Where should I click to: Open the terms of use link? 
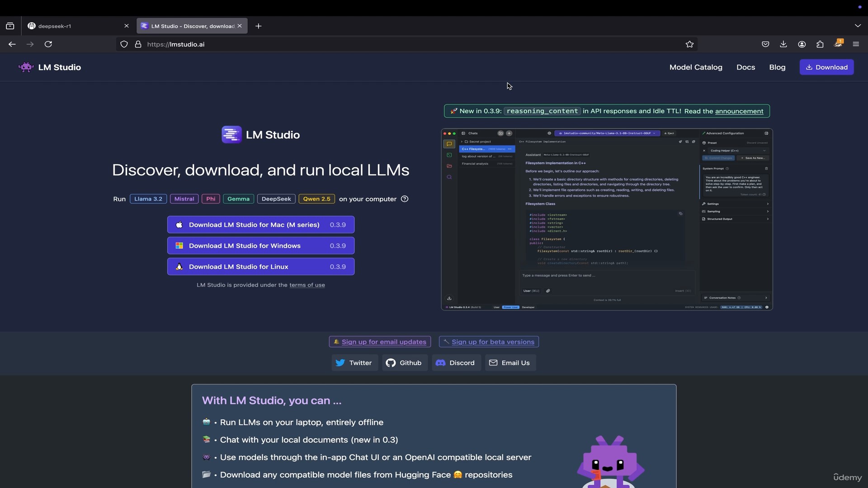tap(307, 285)
